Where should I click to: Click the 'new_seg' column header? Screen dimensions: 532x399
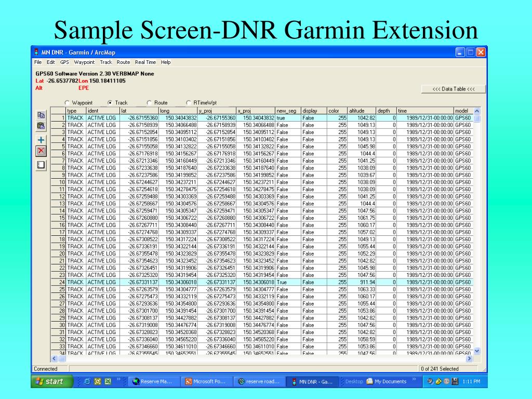[288, 111]
